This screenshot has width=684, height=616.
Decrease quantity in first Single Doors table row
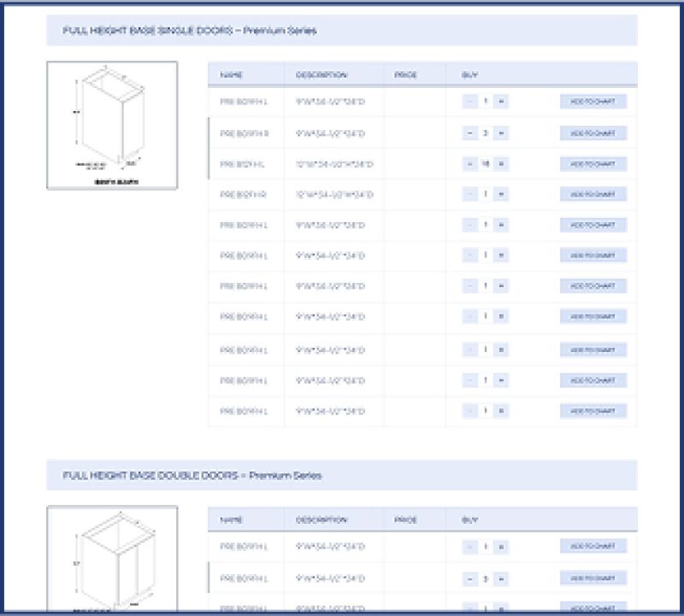470,102
